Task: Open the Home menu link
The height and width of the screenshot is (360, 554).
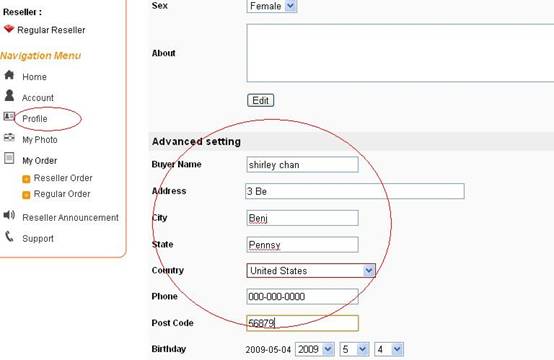Action: [34, 77]
